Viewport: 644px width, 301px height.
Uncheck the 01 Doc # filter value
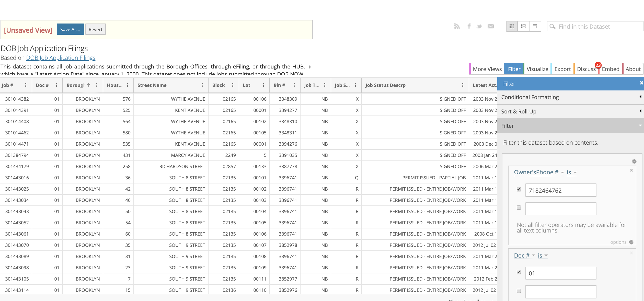pyautogui.click(x=519, y=272)
